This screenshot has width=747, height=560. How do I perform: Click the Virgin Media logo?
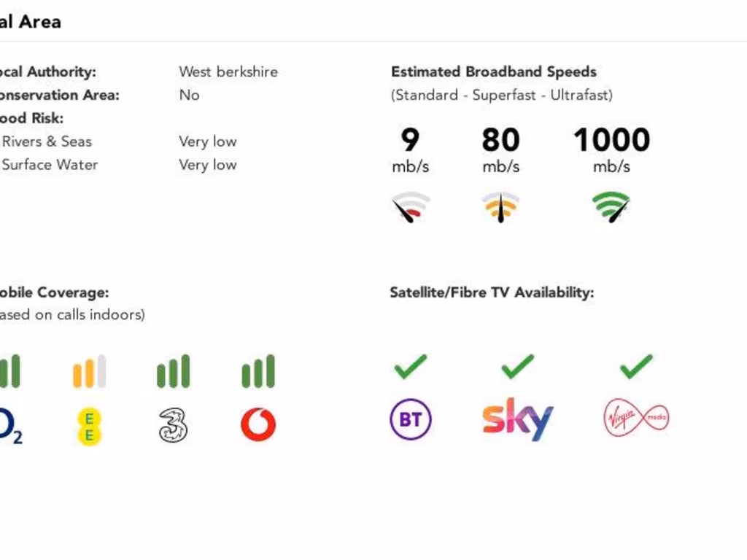tap(636, 419)
